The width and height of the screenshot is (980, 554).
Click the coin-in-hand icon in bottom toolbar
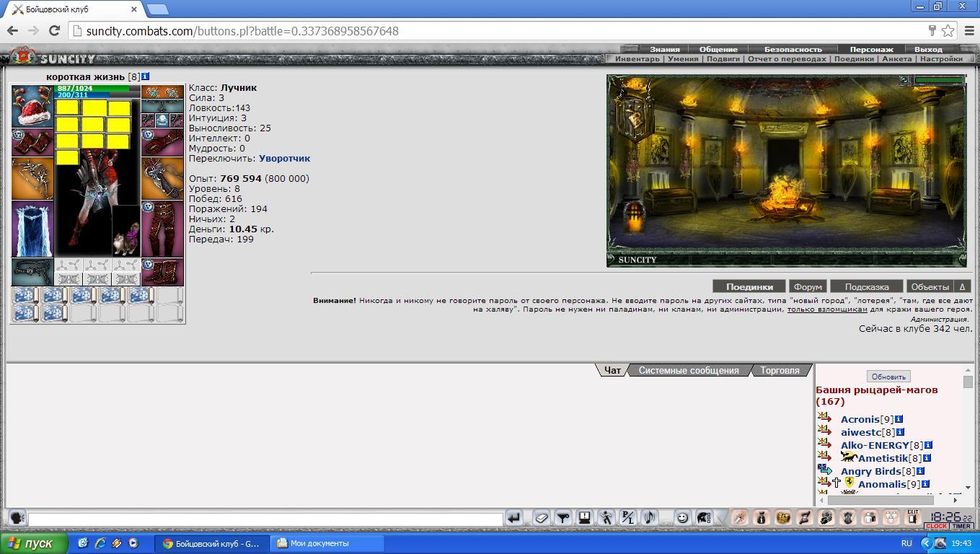point(826,517)
